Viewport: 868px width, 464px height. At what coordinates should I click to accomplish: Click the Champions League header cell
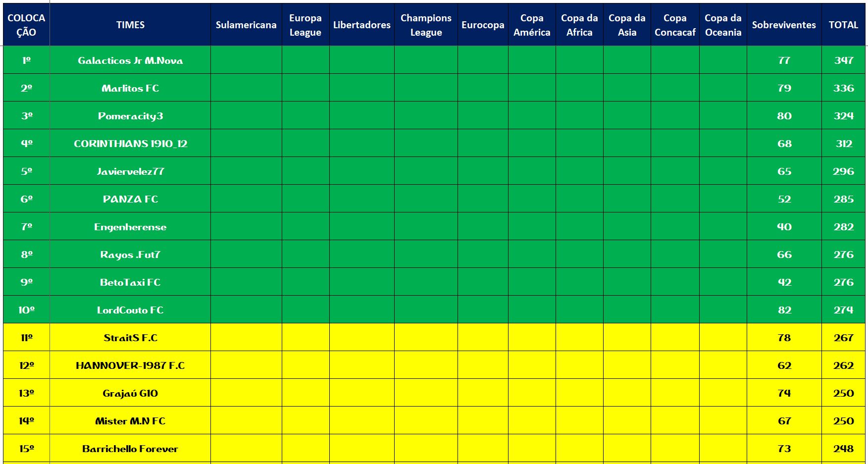[426, 25]
